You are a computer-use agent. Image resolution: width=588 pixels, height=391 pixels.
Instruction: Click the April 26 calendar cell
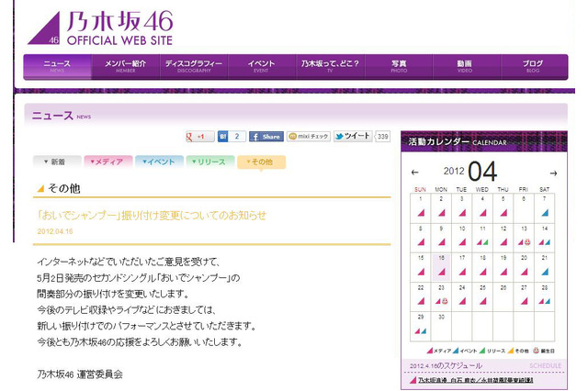[x=503, y=296]
